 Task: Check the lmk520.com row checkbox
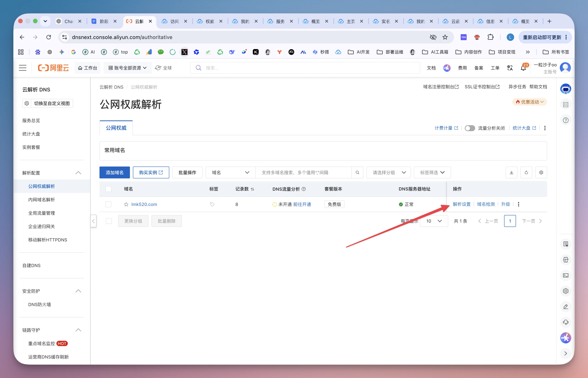(108, 204)
